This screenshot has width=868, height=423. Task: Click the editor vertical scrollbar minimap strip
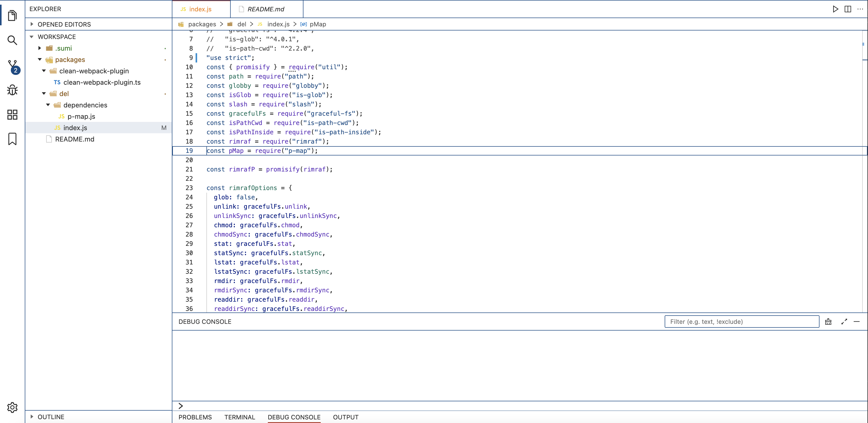point(865,171)
